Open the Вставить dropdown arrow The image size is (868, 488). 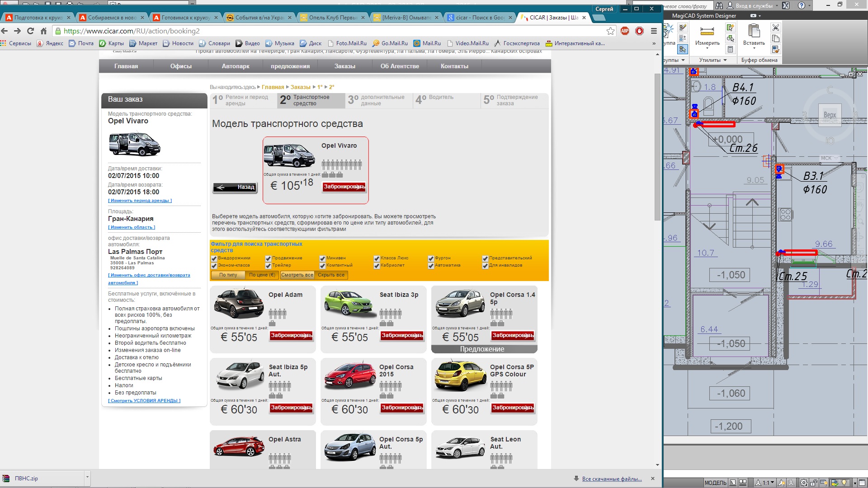754,48
